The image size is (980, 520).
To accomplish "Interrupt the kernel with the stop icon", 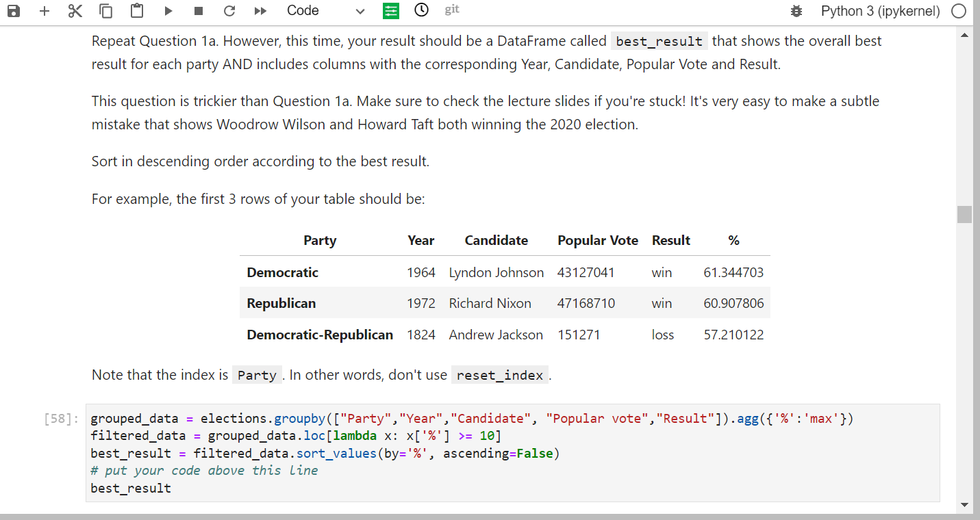I will [198, 11].
